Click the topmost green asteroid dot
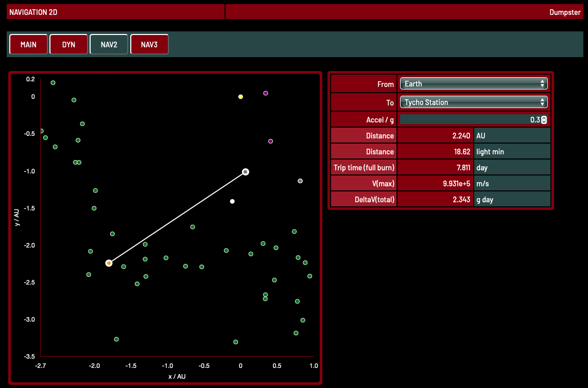The width and height of the screenshot is (588, 388). point(53,83)
